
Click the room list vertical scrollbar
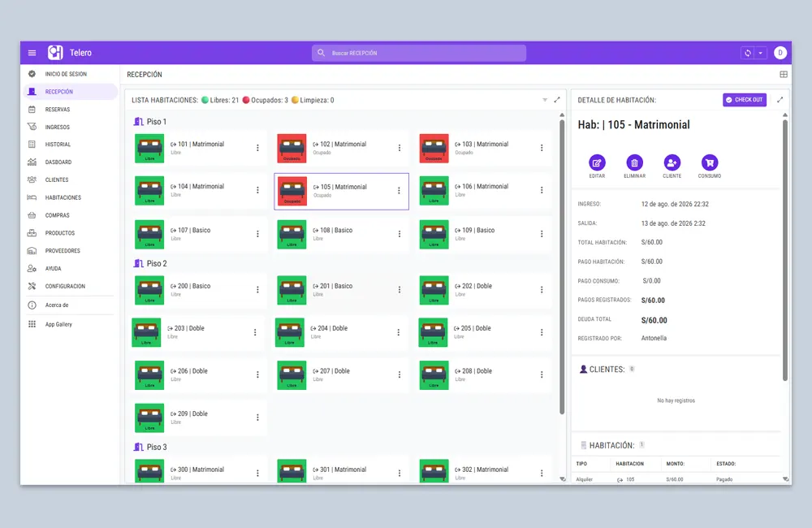tap(562, 267)
